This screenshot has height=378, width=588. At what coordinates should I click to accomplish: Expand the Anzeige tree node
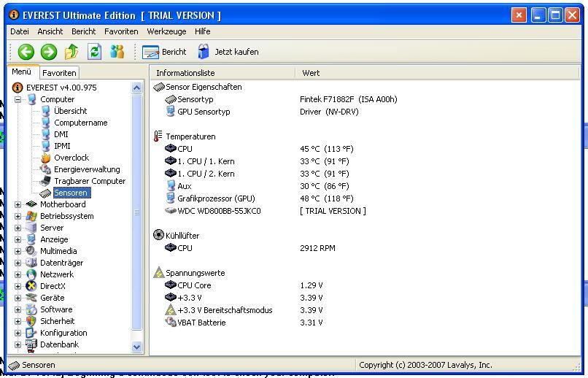pyautogui.click(x=18, y=239)
